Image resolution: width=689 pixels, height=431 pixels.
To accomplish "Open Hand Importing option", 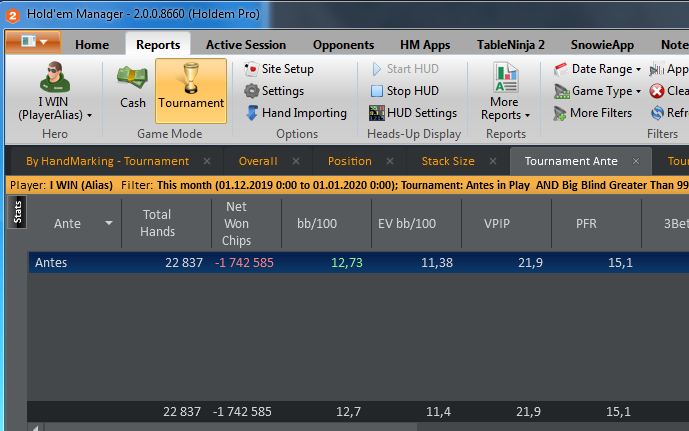I will pyautogui.click(x=296, y=113).
